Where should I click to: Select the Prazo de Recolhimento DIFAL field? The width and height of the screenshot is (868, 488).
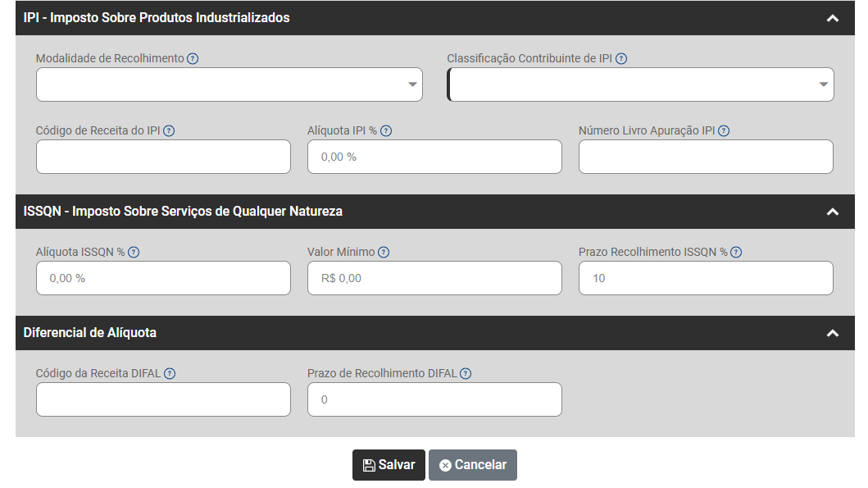click(x=434, y=399)
